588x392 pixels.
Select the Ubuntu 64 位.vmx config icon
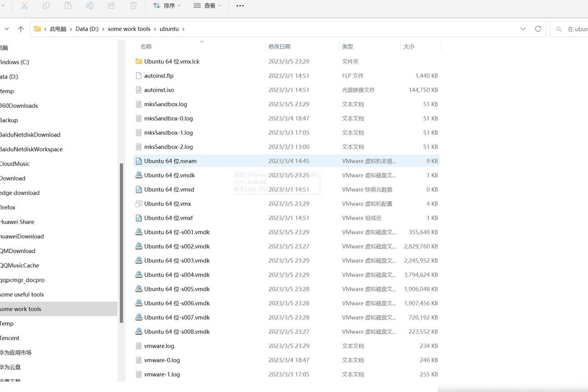(139, 204)
